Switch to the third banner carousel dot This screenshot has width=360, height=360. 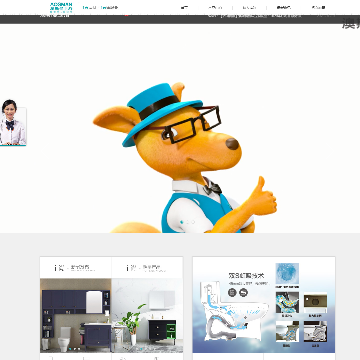[x=193, y=222]
